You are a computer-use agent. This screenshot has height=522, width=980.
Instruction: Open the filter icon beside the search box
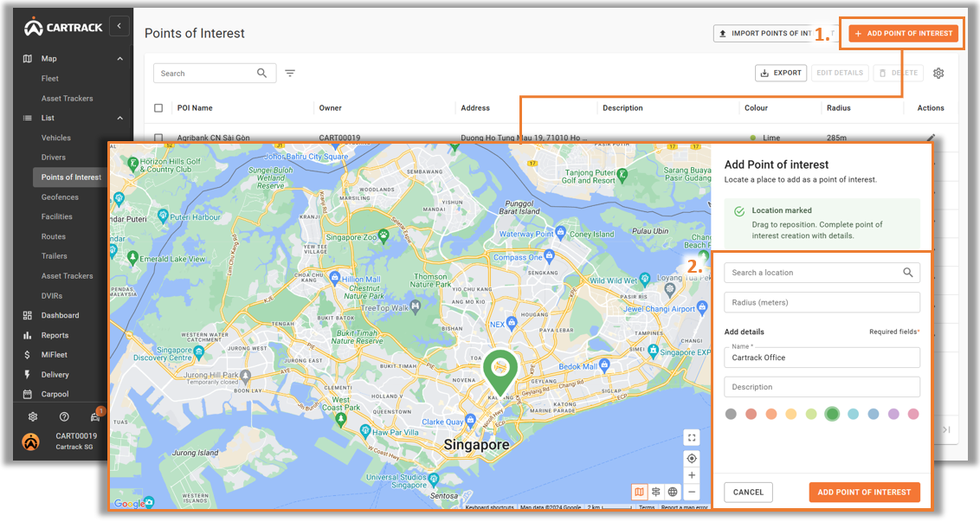tap(290, 73)
